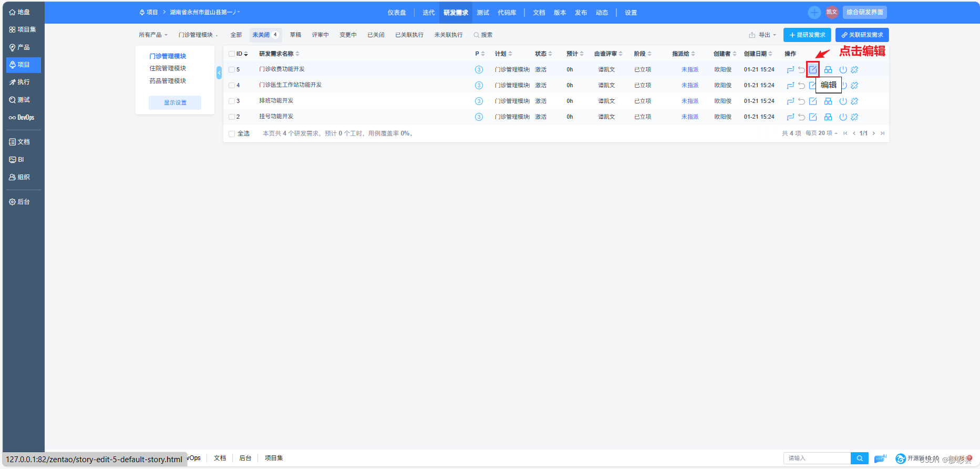Click the unlink icon for story 5

[x=854, y=69]
